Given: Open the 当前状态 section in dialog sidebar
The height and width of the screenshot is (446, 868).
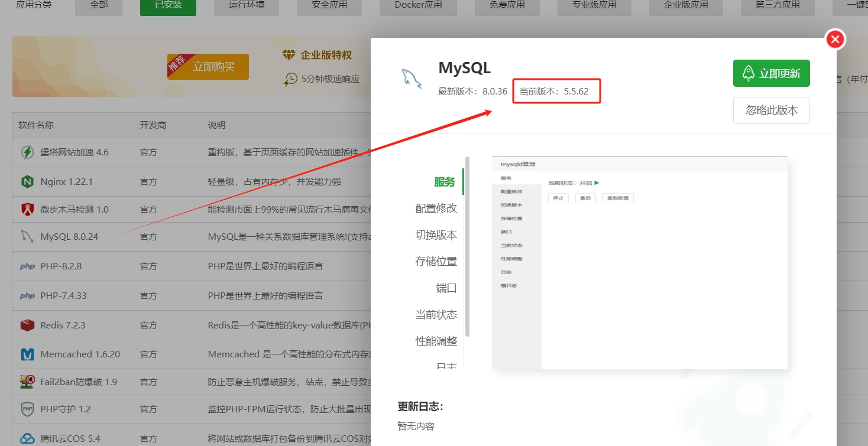Looking at the screenshot, I should point(436,315).
